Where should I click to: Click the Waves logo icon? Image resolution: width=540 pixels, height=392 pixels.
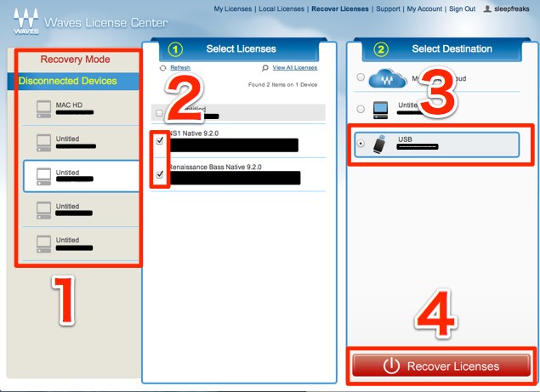(26, 21)
